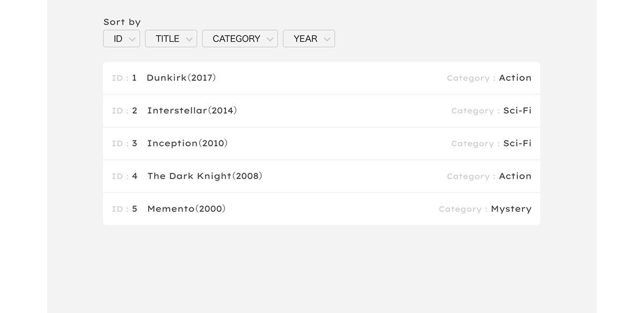Select the Interstellar(2014) list row

pos(321,111)
